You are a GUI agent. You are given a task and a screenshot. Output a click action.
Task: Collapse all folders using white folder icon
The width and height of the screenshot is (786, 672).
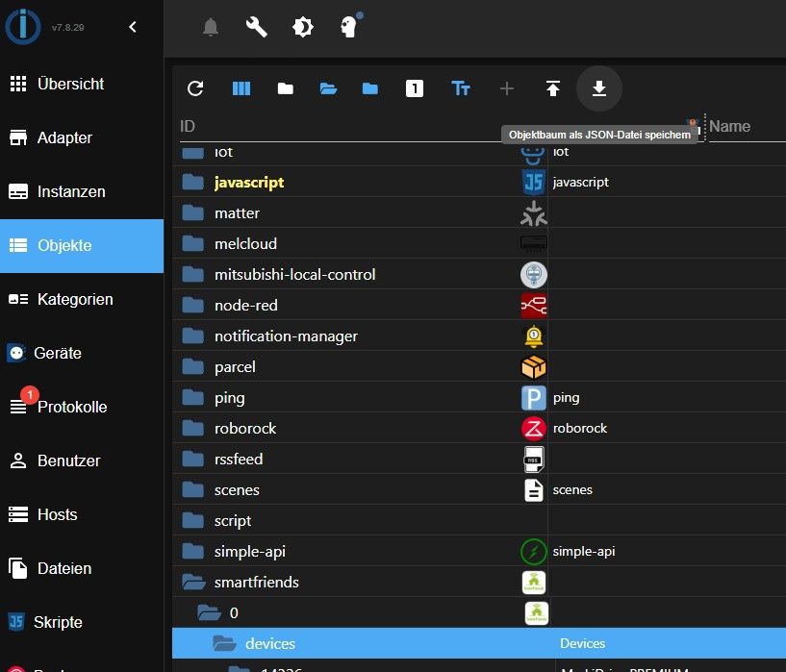(x=285, y=88)
